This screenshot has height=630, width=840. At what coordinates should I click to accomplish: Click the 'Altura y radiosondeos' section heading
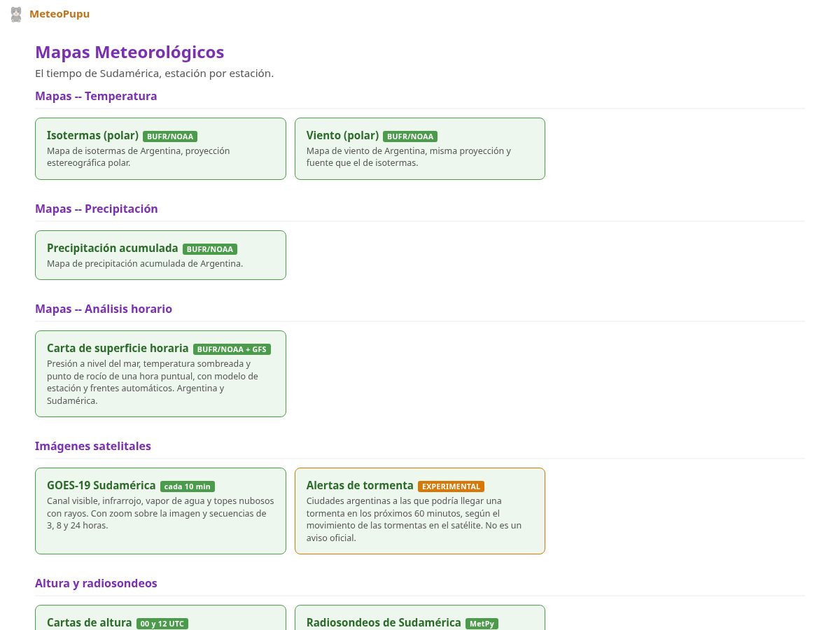click(96, 583)
